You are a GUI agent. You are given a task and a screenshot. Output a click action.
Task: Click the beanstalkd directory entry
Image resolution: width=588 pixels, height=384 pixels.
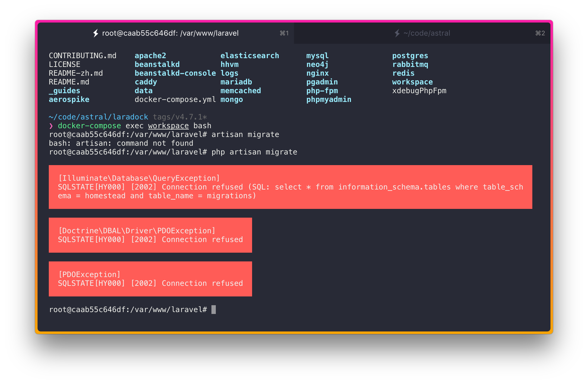click(157, 64)
